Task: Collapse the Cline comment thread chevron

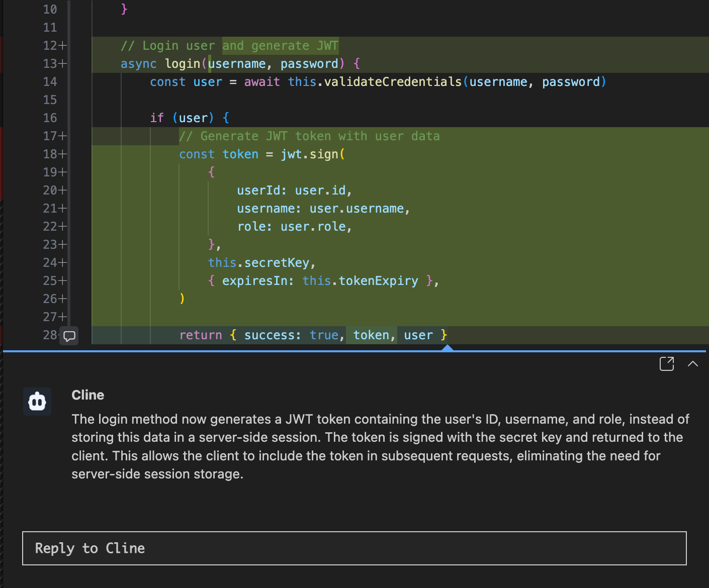Action: coord(693,363)
